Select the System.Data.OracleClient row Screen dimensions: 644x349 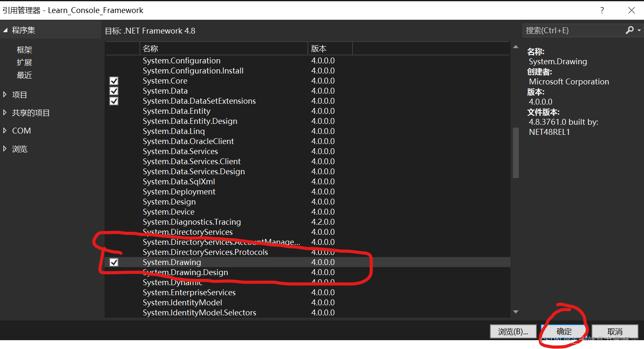pos(308,142)
